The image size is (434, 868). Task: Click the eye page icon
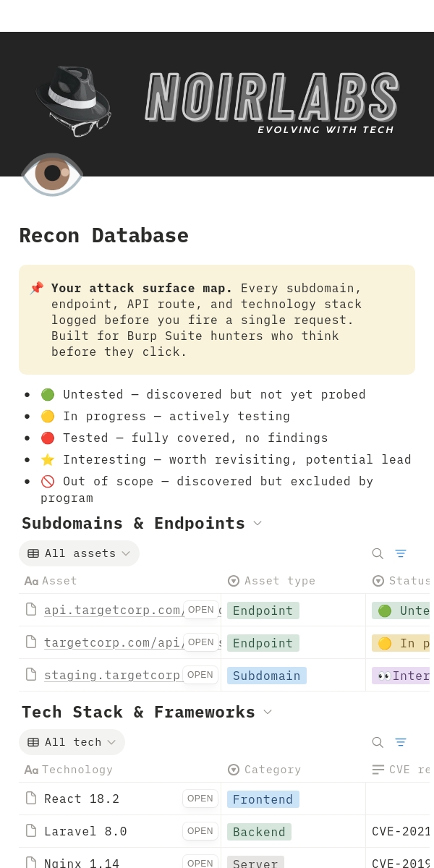coord(52,174)
